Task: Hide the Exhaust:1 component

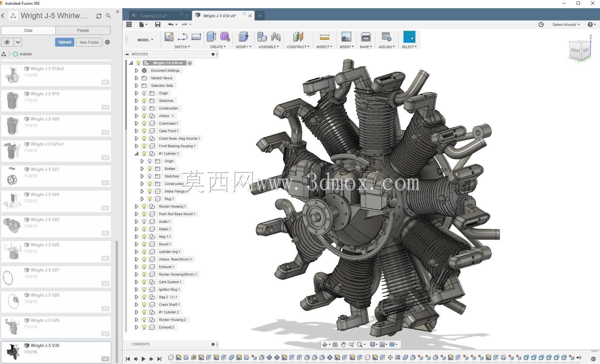Action: pos(144,267)
